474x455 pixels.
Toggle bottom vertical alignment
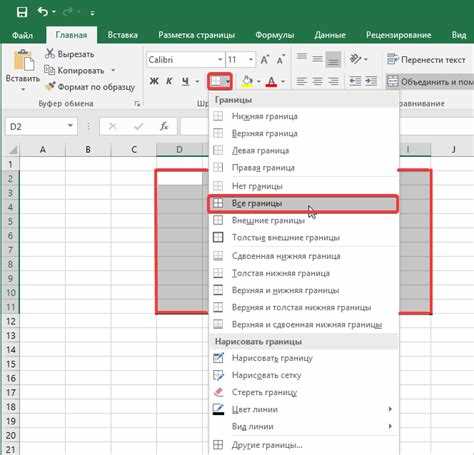pyautogui.click(x=333, y=60)
